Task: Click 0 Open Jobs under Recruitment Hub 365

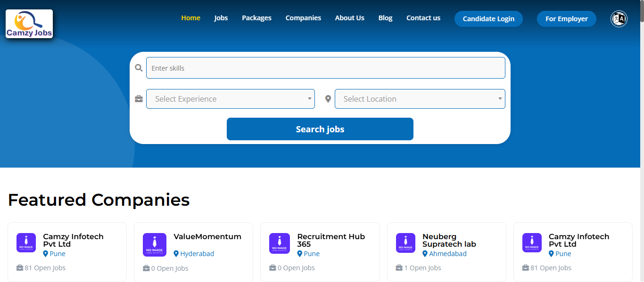Action: (x=296, y=268)
